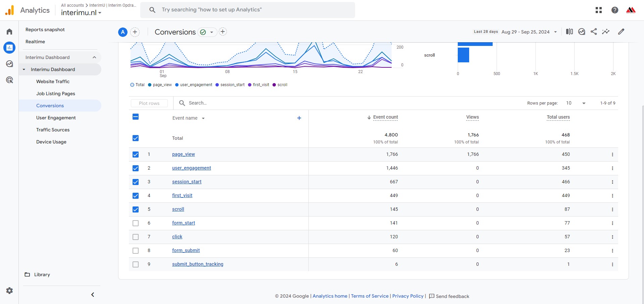Click the scroll bar in chart

coord(463,55)
